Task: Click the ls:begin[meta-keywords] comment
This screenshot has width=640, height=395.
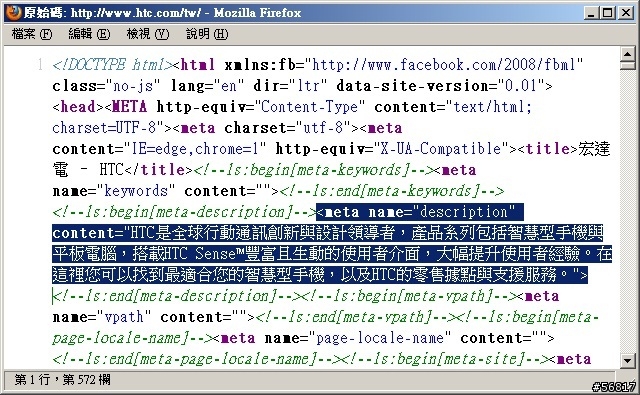Action: point(317,170)
